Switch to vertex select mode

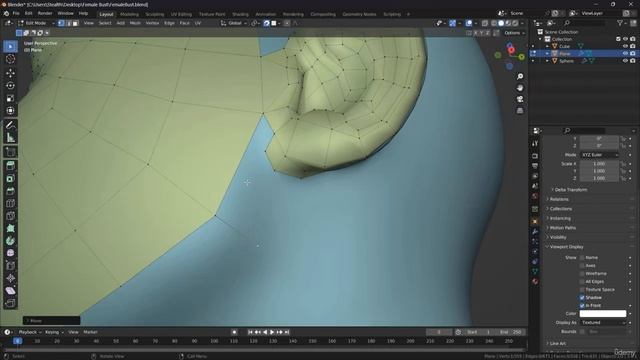tap(61, 23)
